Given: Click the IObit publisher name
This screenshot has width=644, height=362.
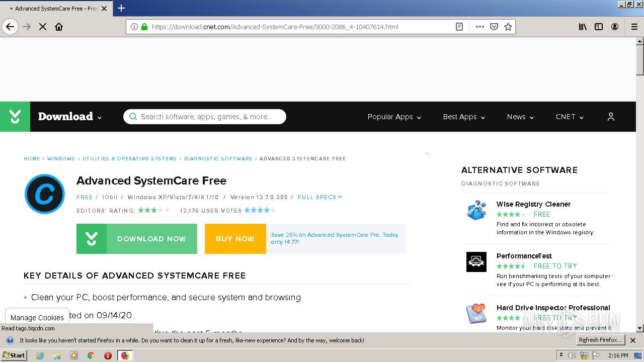Looking at the screenshot, I should (110, 197).
